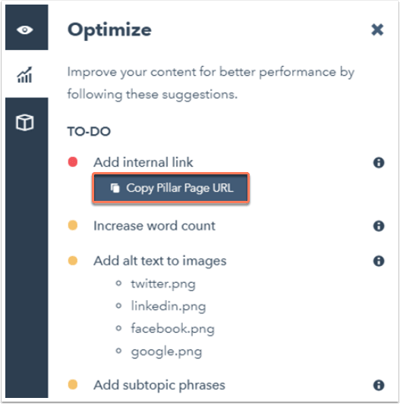The width and height of the screenshot is (400, 404).
Task: Click the Copy Pillar Page URL button
Action: pyautogui.click(x=171, y=188)
